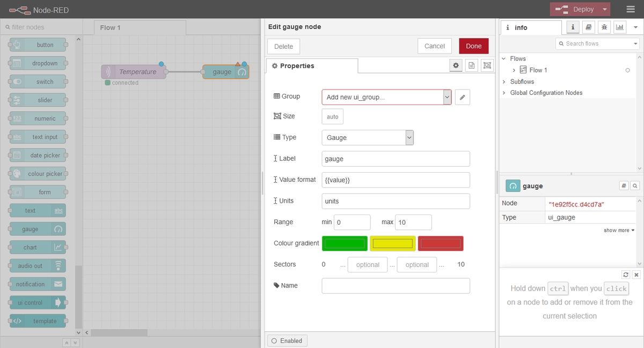The width and height of the screenshot is (644, 348).
Task: Select the template node in palette
Action: [38, 321]
